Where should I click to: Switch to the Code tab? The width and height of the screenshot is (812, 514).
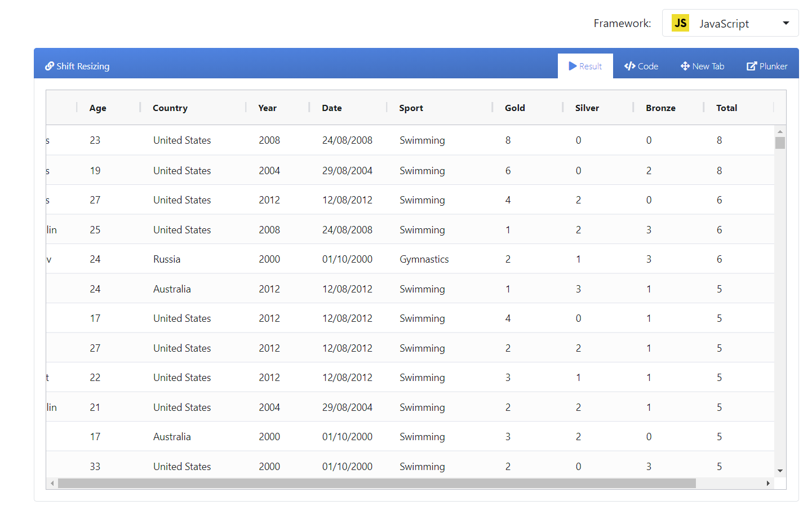pos(641,66)
